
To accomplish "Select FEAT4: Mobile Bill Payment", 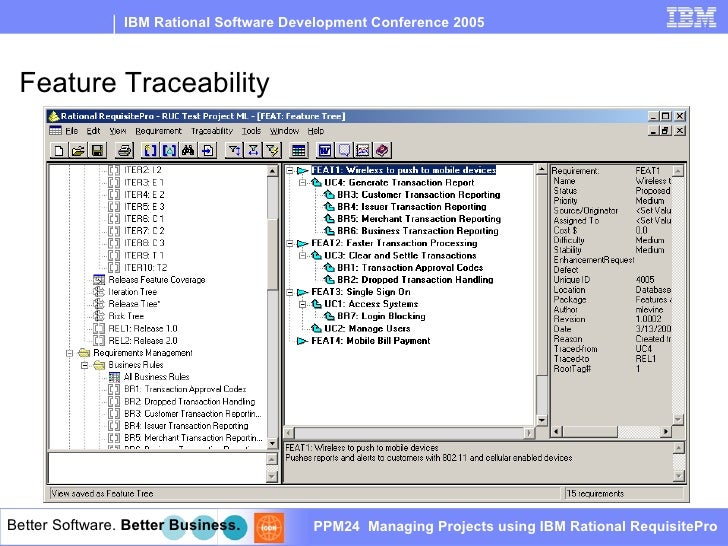I will click(x=370, y=341).
